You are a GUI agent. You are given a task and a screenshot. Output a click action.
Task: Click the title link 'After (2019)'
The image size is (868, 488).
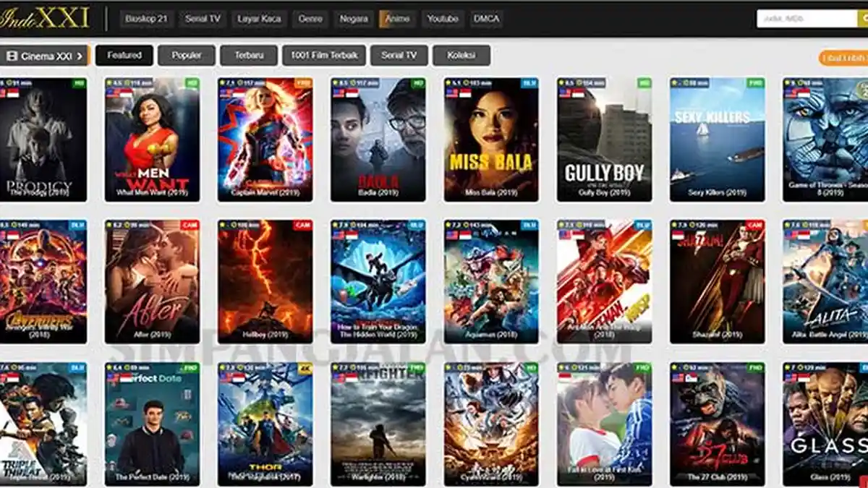pos(152,335)
